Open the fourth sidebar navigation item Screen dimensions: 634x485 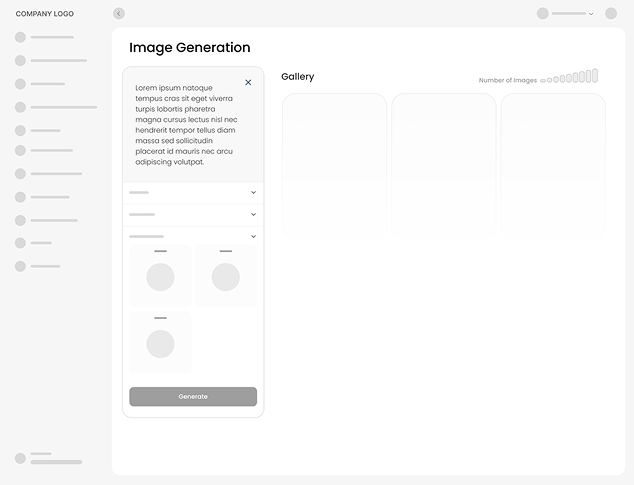coord(20,107)
